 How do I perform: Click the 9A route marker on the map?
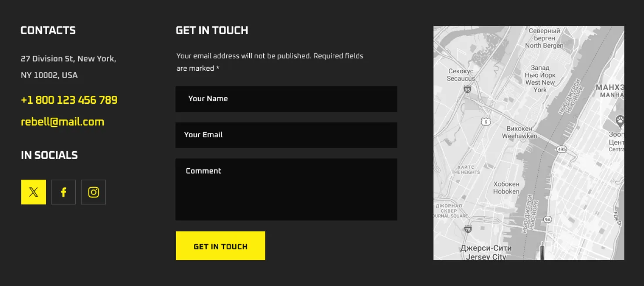click(548, 219)
